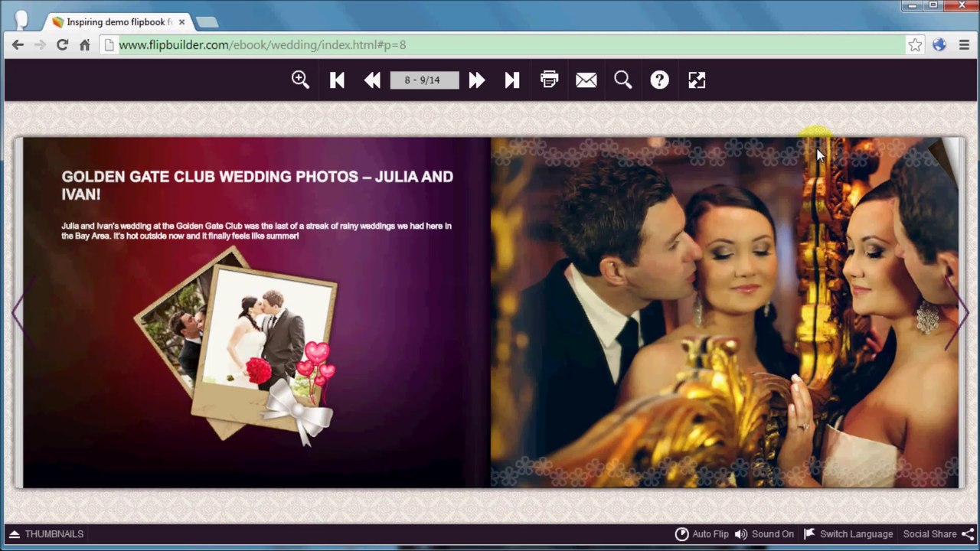Open Switch Language option
980x551 pixels.
848,534
